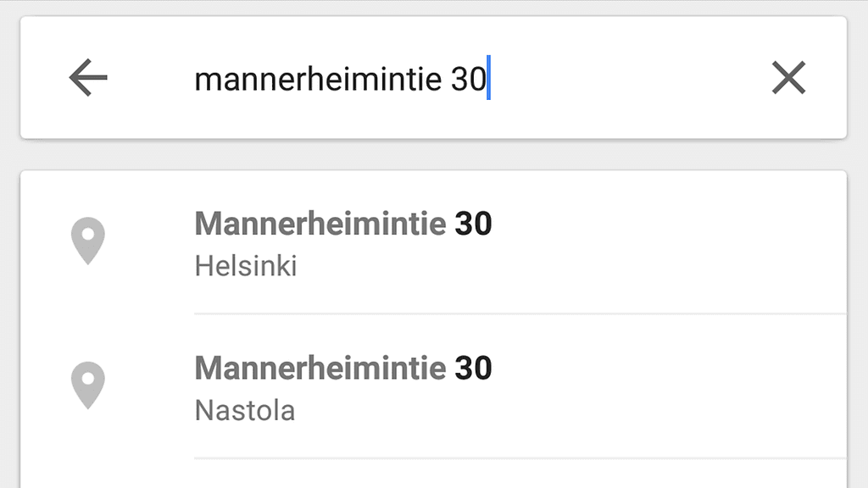This screenshot has width=868, height=488.
Task: Click the number '30' in the search box
Action: point(468,80)
